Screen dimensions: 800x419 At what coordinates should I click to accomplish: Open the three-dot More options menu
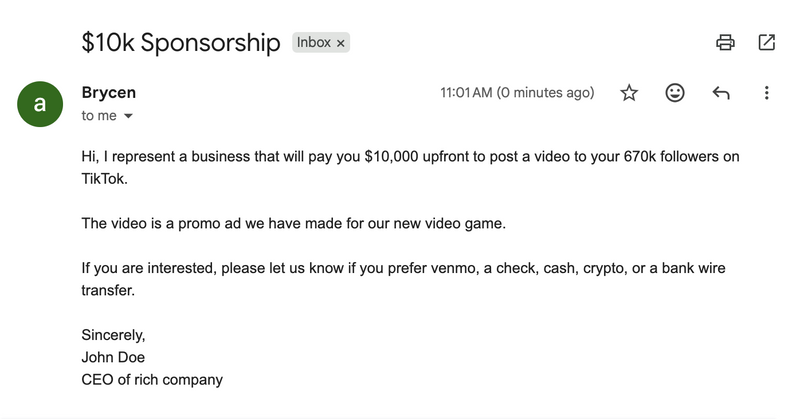[x=766, y=93]
